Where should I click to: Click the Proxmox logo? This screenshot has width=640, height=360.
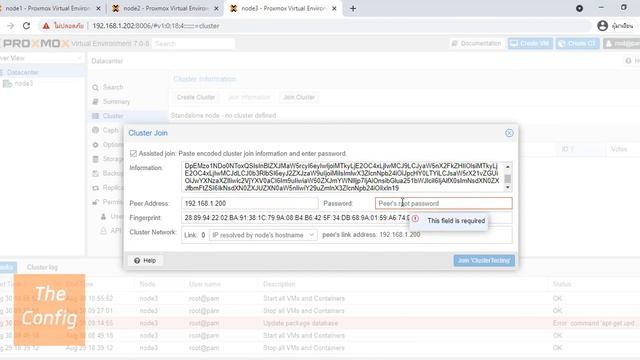point(36,43)
